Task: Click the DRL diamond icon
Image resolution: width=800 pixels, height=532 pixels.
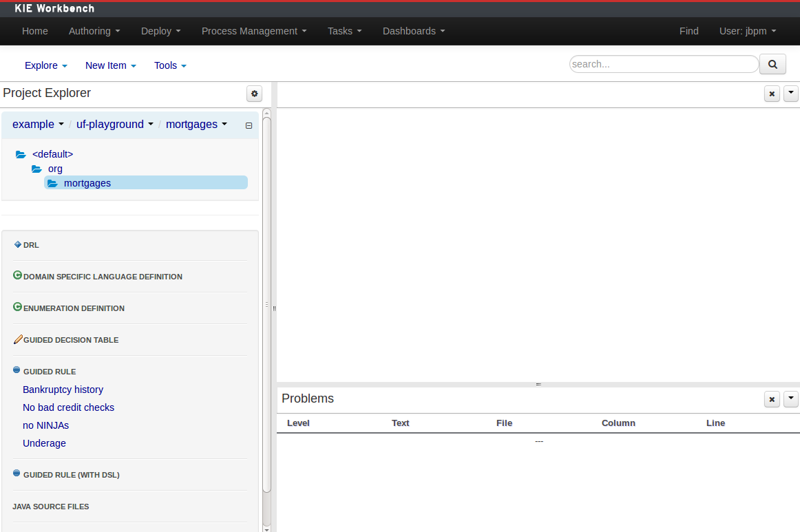Action: point(18,244)
